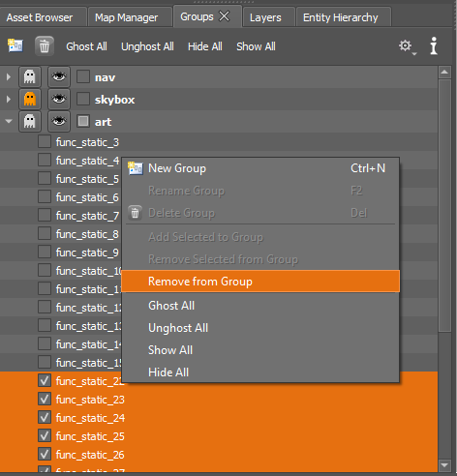This screenshot has width=457, height=476.
Task: Click scrollbar up arrow
Action: pos(444,73)
